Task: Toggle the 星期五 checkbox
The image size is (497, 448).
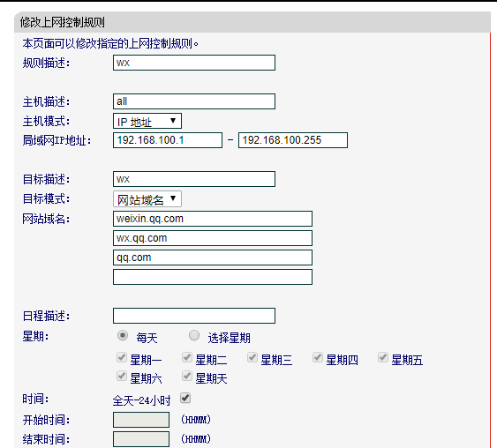Action: 383,357
